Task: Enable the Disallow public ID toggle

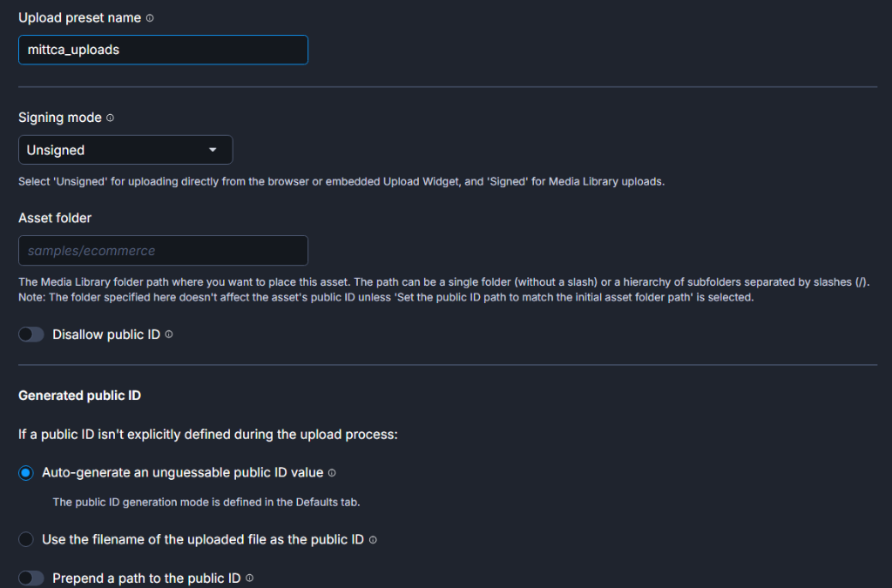Action: (x=31, y=335)
